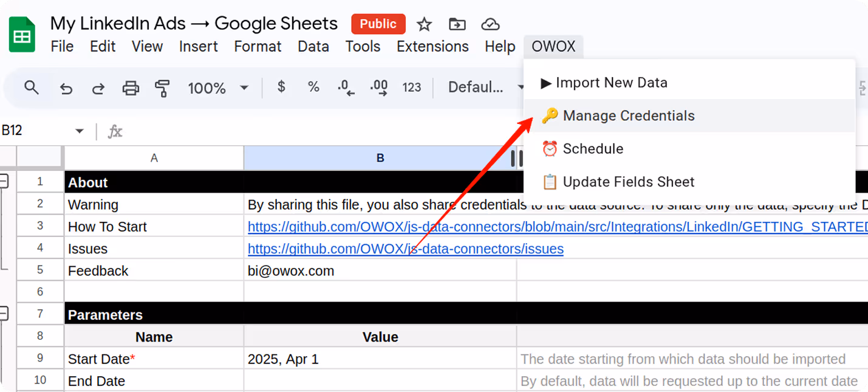Click the search icon in the toolbar
Screen dimensions: 868x392
(31, 88)
